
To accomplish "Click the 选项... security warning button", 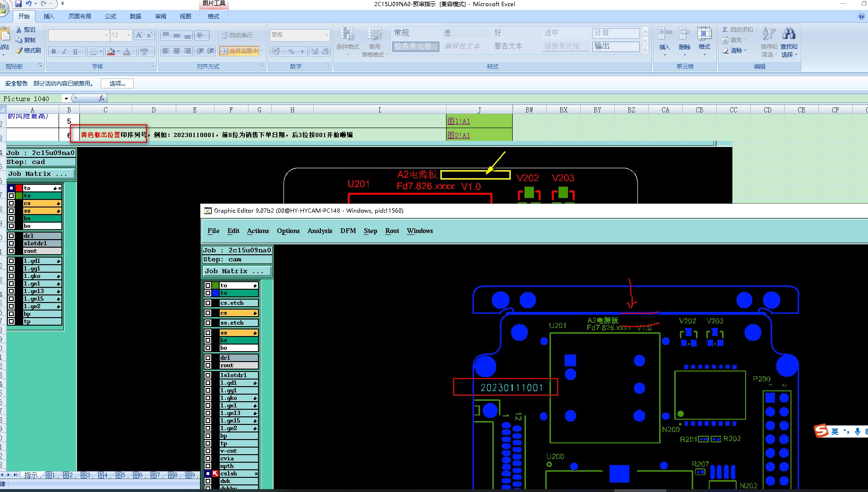I will click(117, 84).
